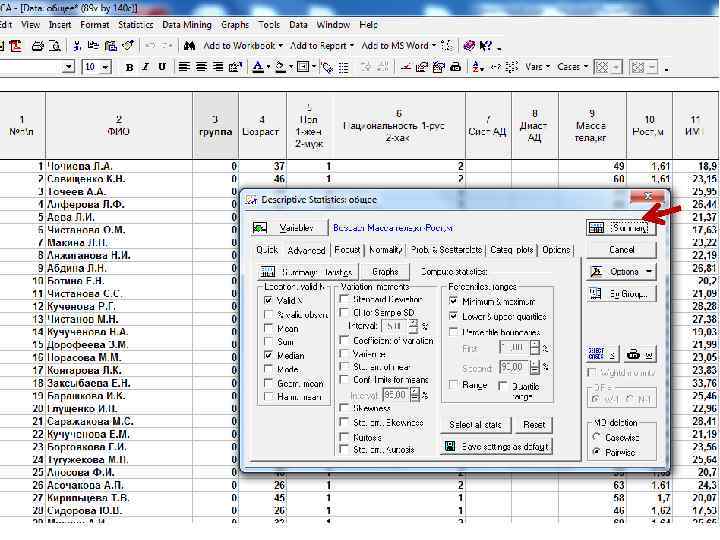720x540 pixels.
Task: Select cell Асочакова А.П. in spreadsheet
Action: click(x=119, y=485)
